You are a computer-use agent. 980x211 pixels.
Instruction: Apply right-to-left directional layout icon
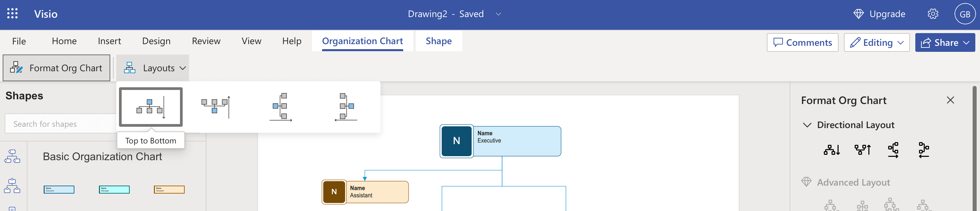point(924,150)
